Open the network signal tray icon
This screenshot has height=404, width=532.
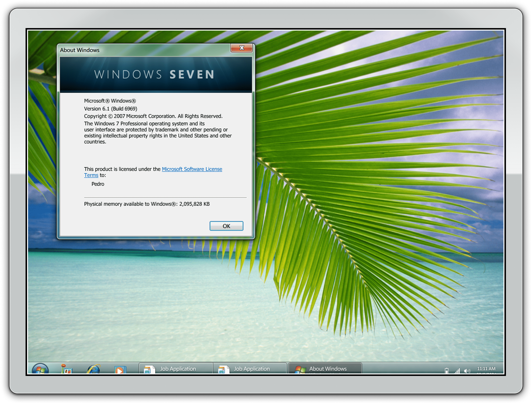click(457, 371)
